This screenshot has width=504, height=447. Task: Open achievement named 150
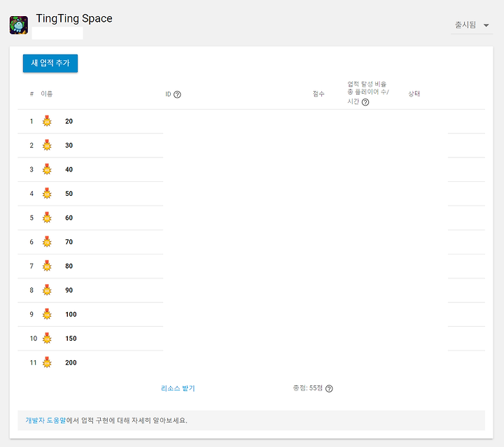coord(71,339)
